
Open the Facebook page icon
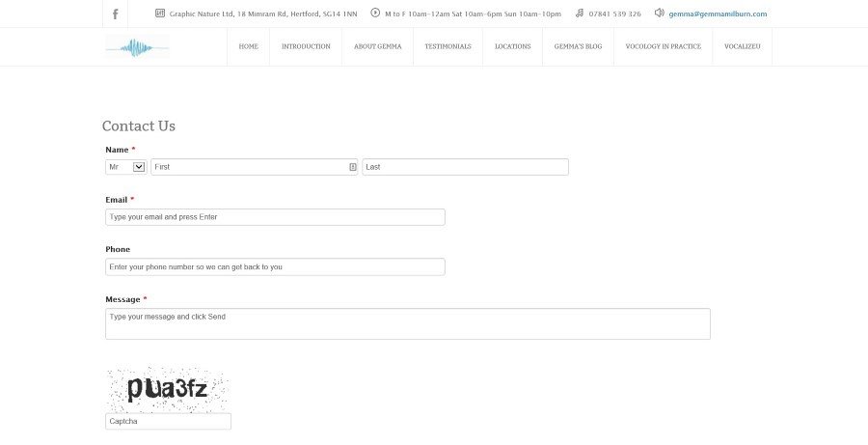coord(116,14)
